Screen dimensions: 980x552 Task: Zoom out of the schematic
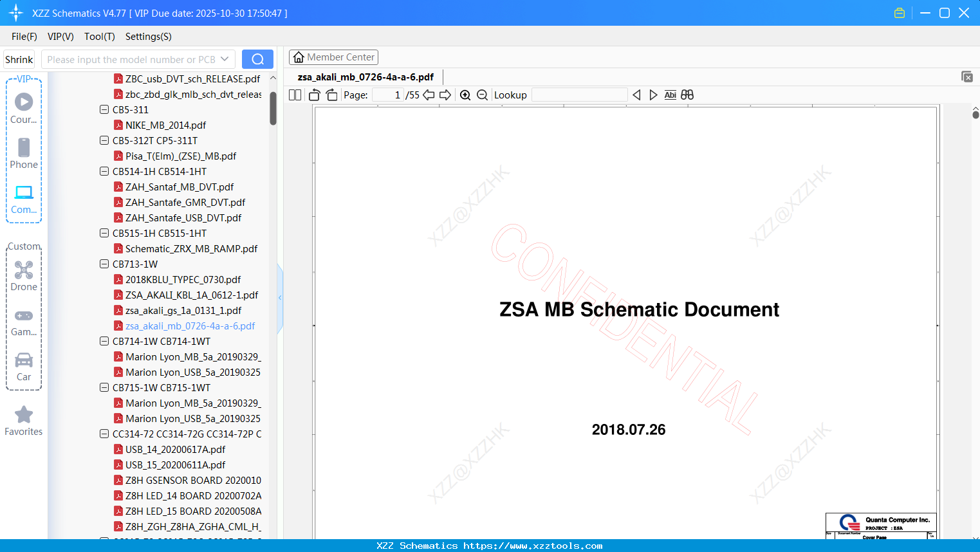pyautogui.click(x=483, y=95)
